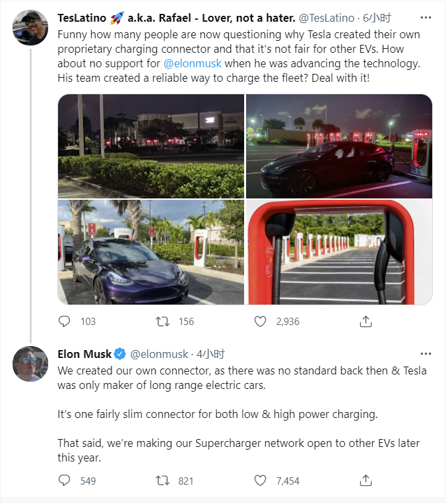This screenshot has width=448, height=503.
Task: Open the purple Tesla daytime photo
Action: (151, 252)
